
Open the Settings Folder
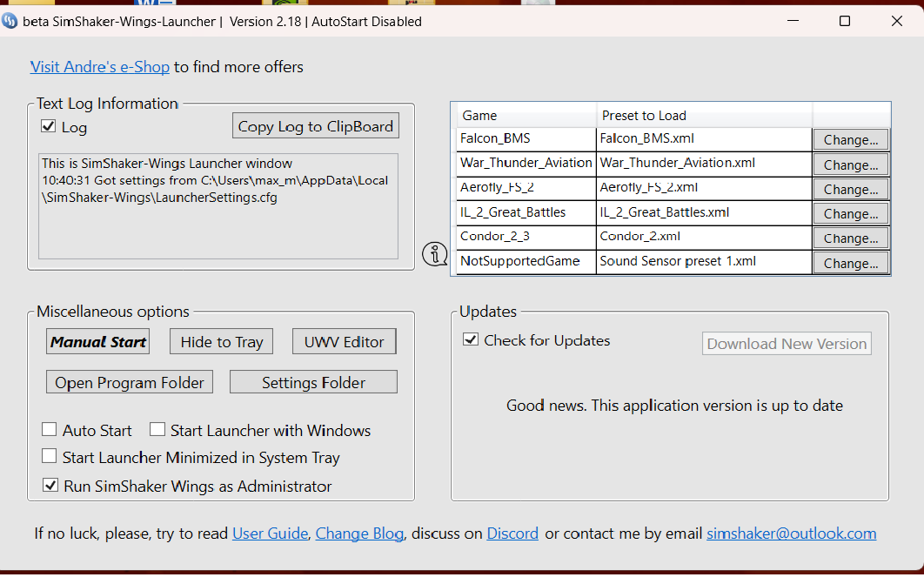click(313, 382)
